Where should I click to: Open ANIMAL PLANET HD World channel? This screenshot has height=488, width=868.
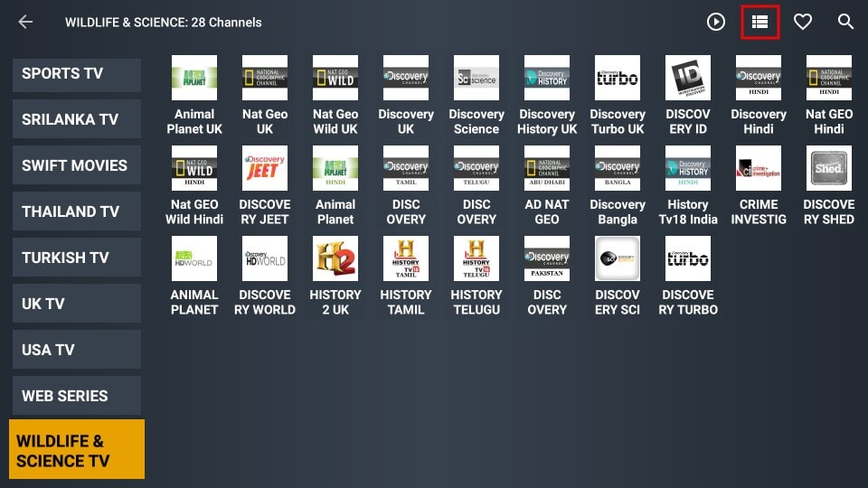pos(194,277)
